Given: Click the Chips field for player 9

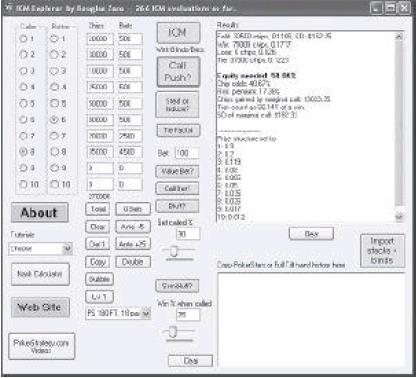Looking at the screenshot, I should (x=100, y=168).
